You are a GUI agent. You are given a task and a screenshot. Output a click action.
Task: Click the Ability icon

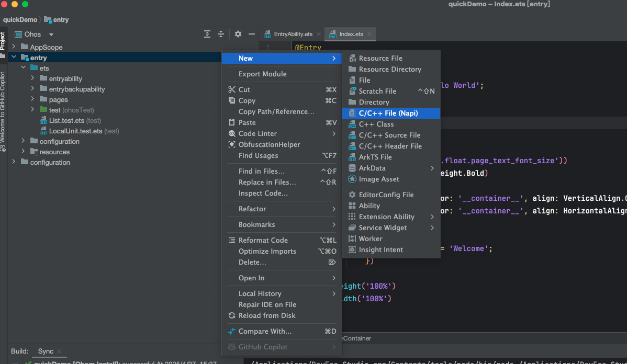[x=352, y=206]
